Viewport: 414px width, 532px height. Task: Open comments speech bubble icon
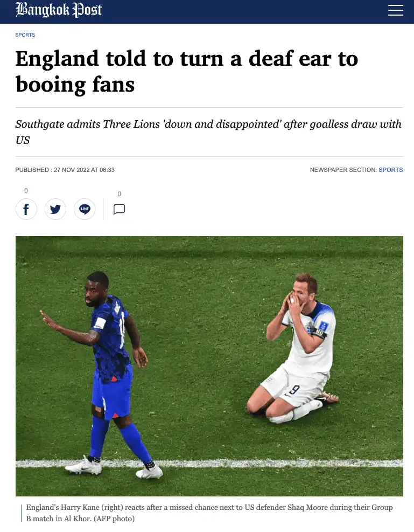point(120,209)
